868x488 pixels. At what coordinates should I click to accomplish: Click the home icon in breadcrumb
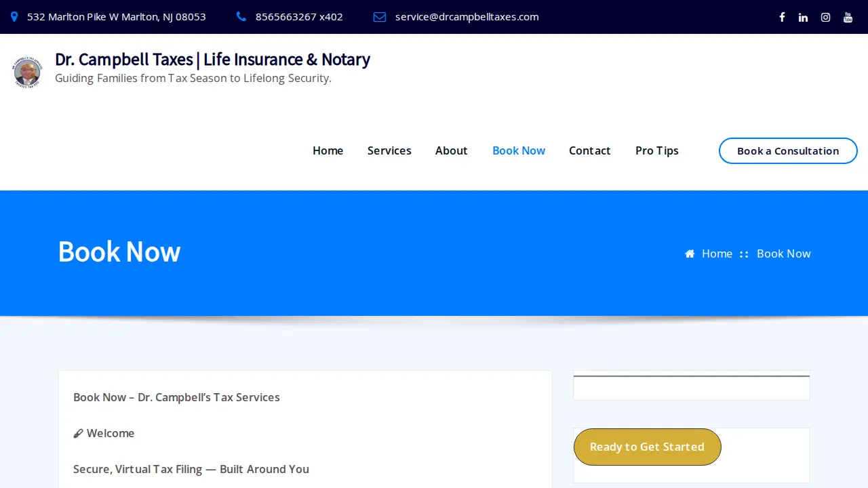(x=690, y=253)
